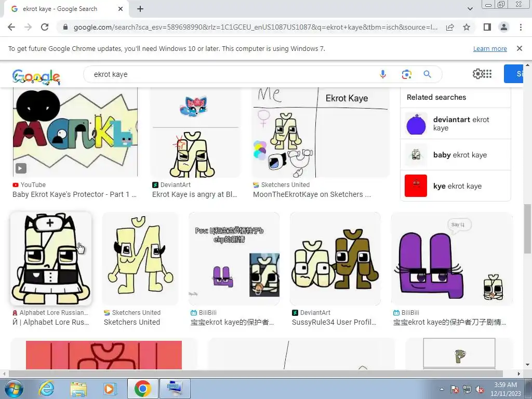Open Chrome's three-dot menu
532x399 pixels.
pyautogui.click(x=521, y=27)
